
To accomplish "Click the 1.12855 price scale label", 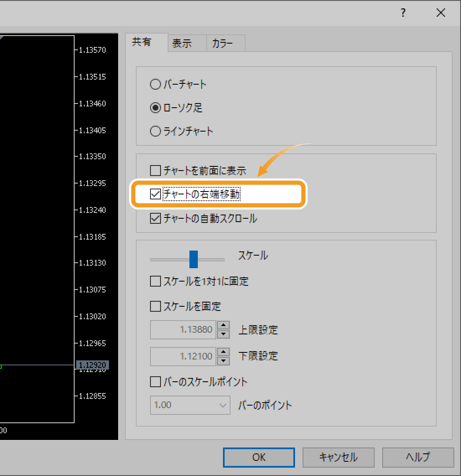I will click(x=92, y=396).
